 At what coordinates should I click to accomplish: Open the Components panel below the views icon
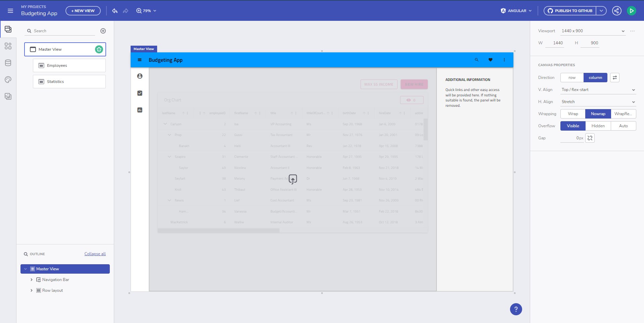pos(8,46)
